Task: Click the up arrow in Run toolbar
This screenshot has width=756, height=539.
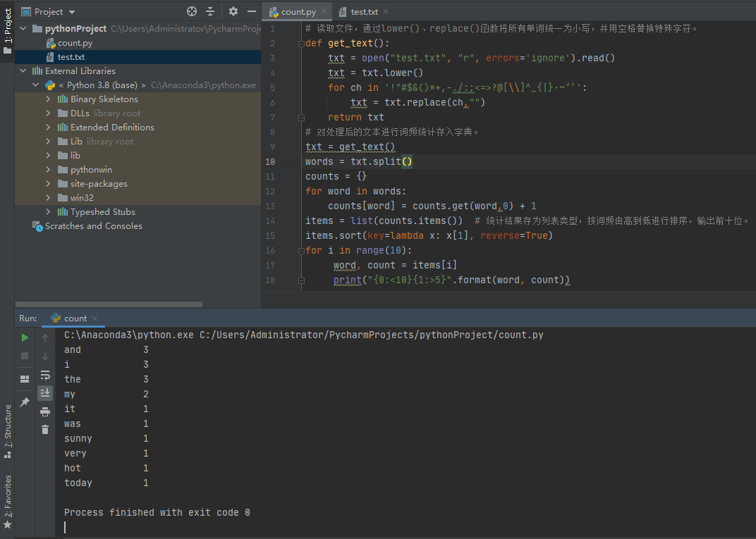Action: coord(45,338)
